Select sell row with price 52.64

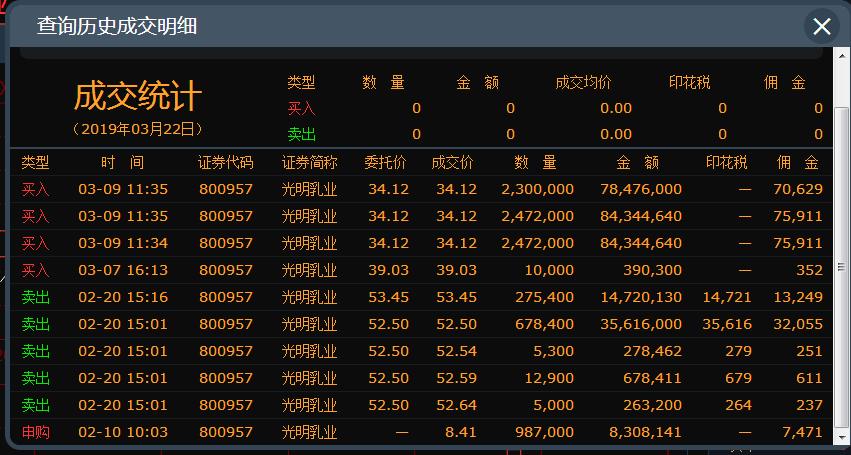tap(420, 405)
